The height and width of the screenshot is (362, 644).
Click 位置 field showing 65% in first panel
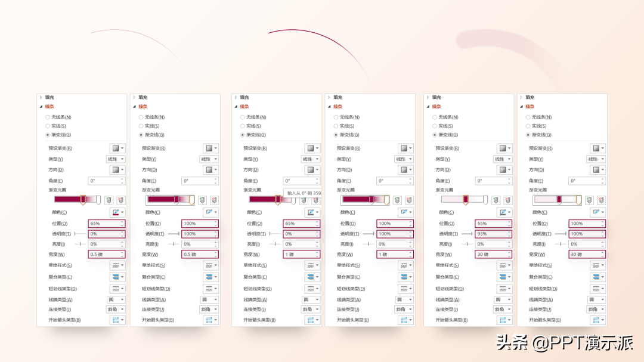[106, 224]
